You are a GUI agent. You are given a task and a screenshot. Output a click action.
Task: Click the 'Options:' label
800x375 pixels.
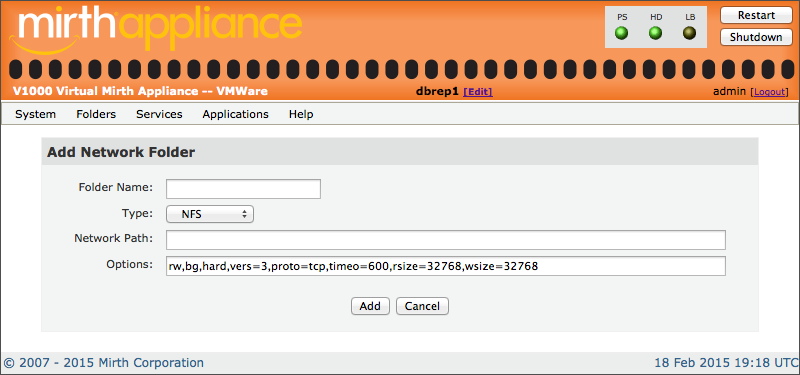tap(130, 264)
